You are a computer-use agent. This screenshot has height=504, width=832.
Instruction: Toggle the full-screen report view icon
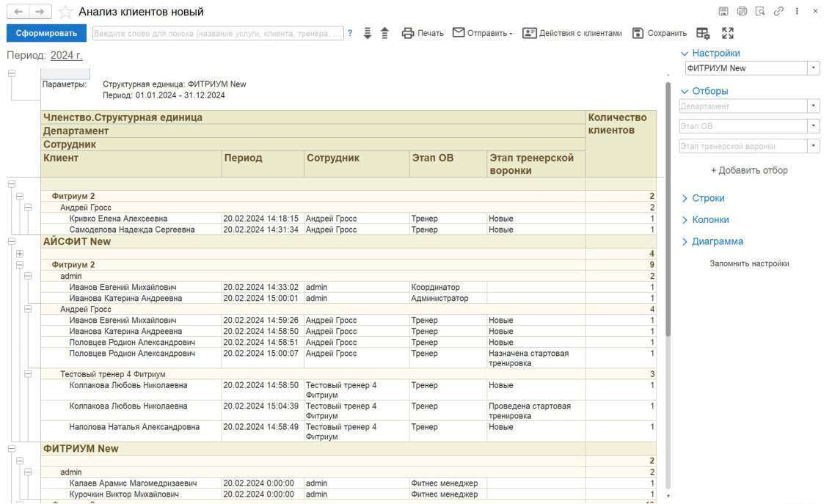click(x=728, y=33)
